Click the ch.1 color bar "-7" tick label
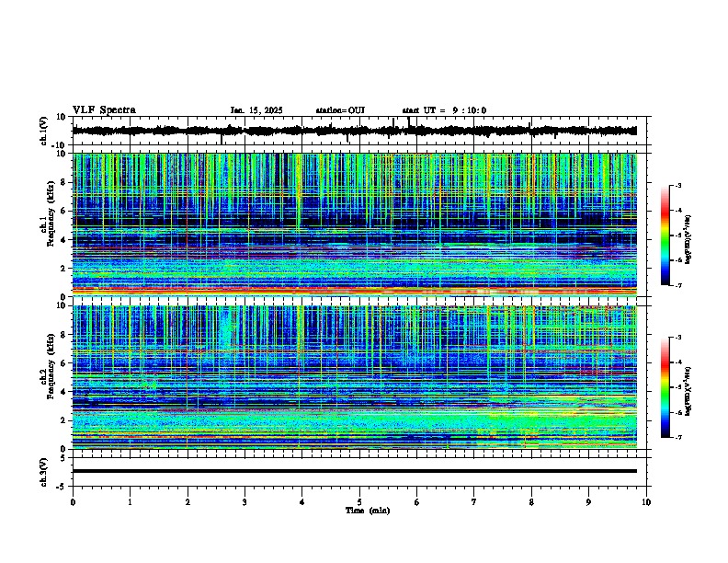 [677, 285]
